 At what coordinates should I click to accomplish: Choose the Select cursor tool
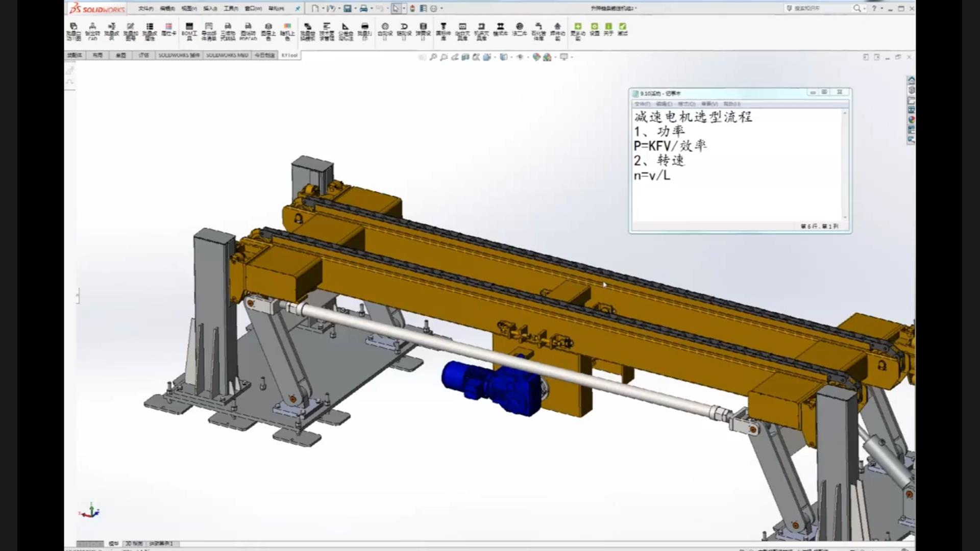pyautogui.click(x=396, y=9)
